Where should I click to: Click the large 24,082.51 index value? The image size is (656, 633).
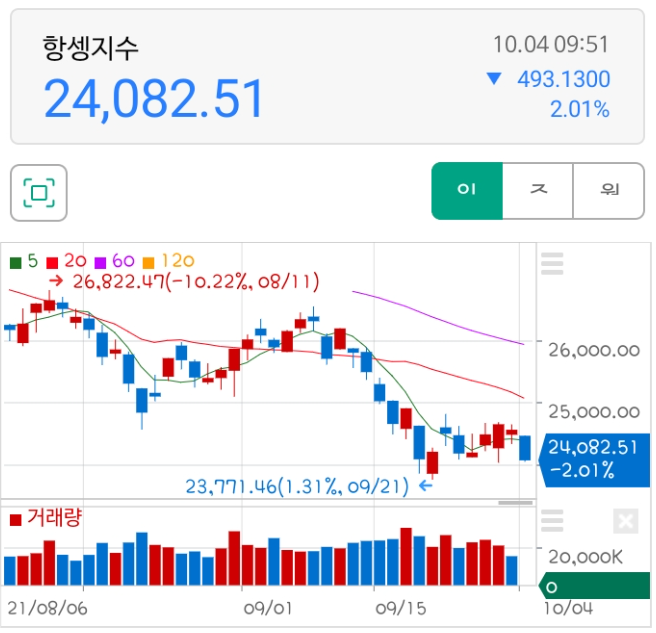click(154, 99)
